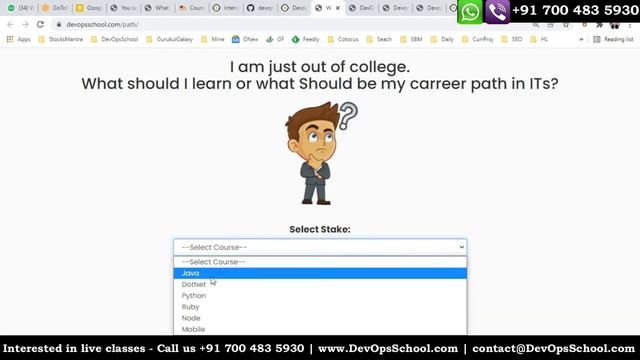This screenshot has height=360, width=640.
Task: Click the "I am just out of college." heading
Action: click(320, 67)
